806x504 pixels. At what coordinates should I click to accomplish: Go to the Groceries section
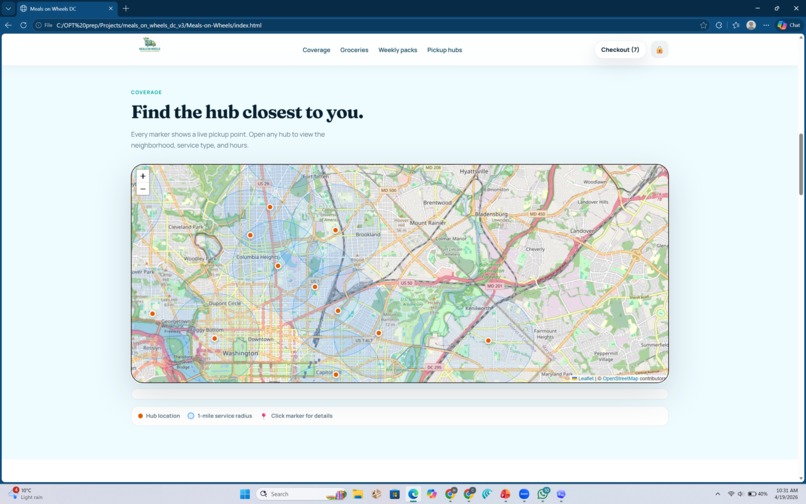(354, 50)
